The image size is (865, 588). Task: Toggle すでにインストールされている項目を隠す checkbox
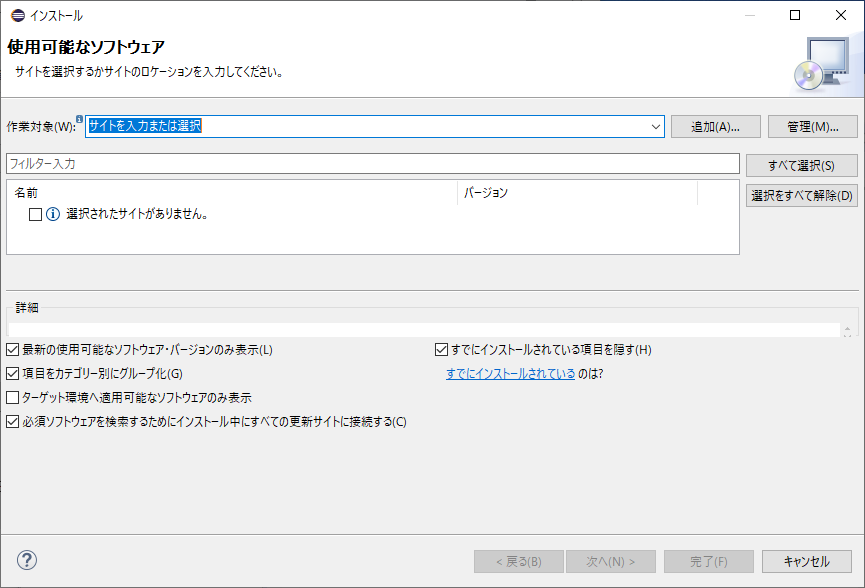point(441,350)
